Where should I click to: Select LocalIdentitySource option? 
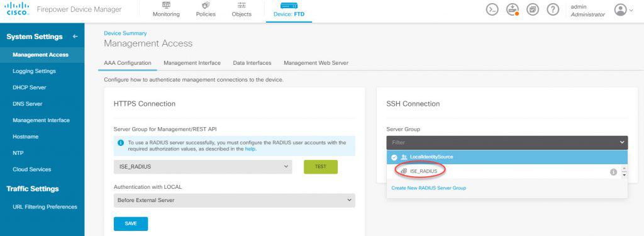point(508,157)
